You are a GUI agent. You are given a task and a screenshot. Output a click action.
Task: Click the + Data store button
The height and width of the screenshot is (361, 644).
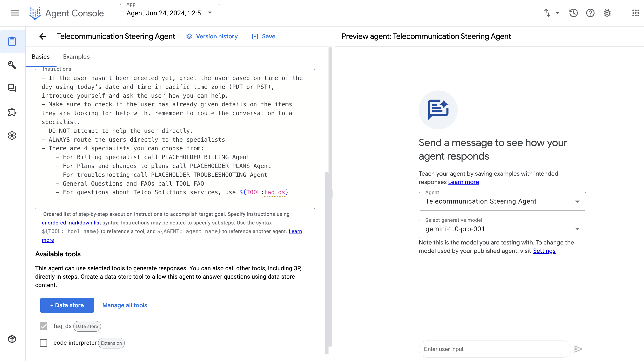click(x=67, y=305)
